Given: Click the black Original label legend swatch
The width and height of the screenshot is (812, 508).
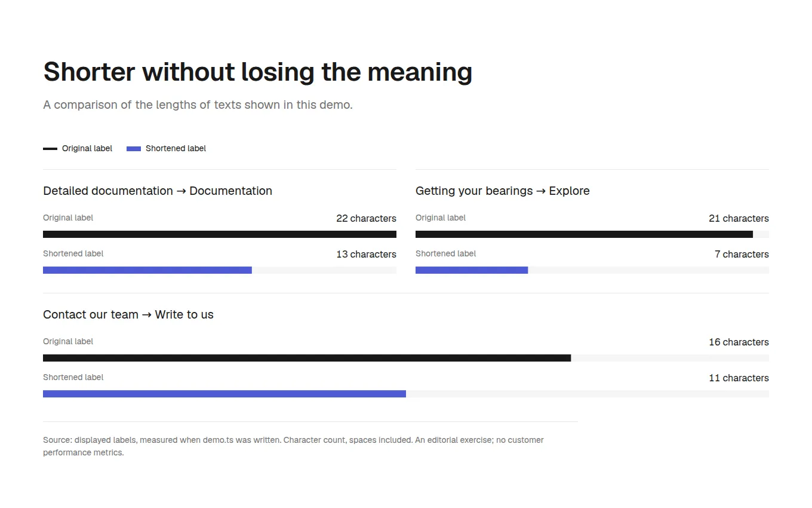Looking at the screenshot, I should tap(50, 149).
